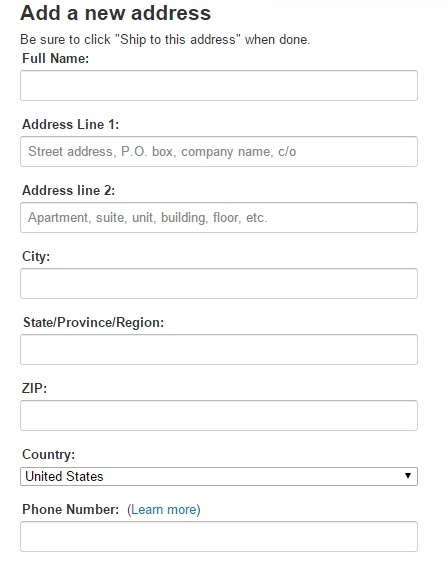Click the Address line 2 label
The width and height of the screenshot is (448, 566).
tap(69, 190)
